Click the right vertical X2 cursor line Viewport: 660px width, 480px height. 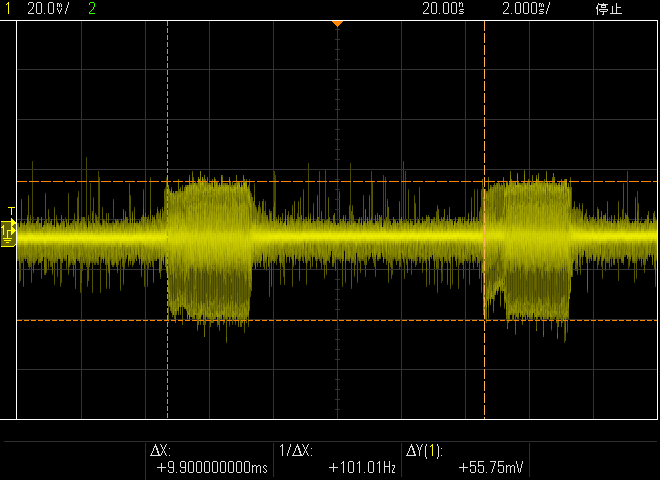[x=484, y=219]
